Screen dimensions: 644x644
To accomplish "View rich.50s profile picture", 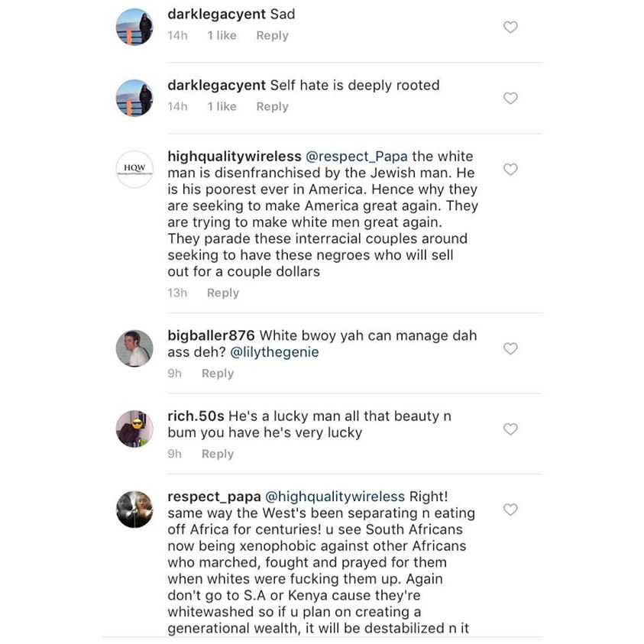I will click(134, 429).
